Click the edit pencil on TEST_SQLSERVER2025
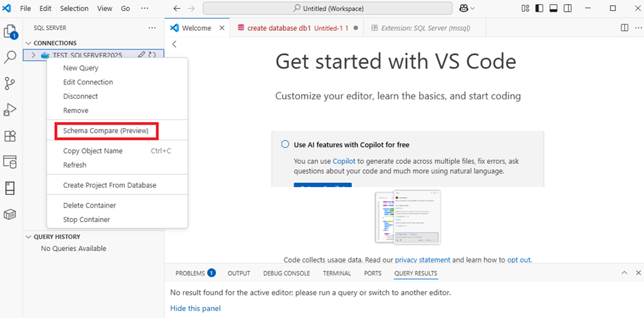The width and height of the screenshot is (644, 318). click(x=142, y=55)
